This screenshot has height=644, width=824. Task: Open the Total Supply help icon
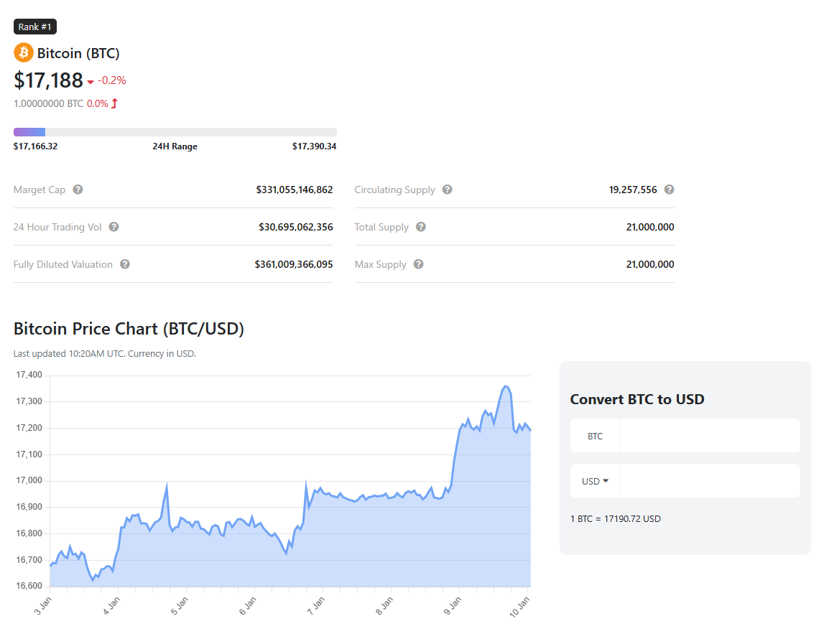421,227
